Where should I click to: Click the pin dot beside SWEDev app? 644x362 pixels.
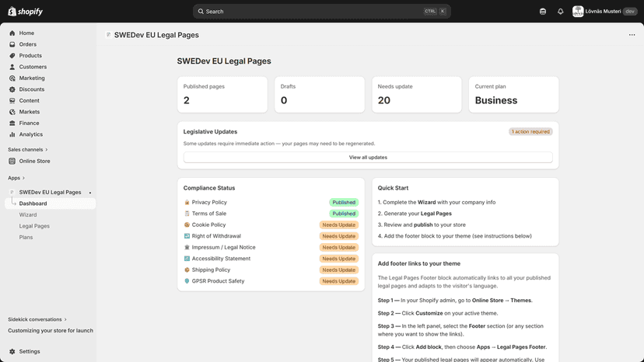click(x=90, y=193)
